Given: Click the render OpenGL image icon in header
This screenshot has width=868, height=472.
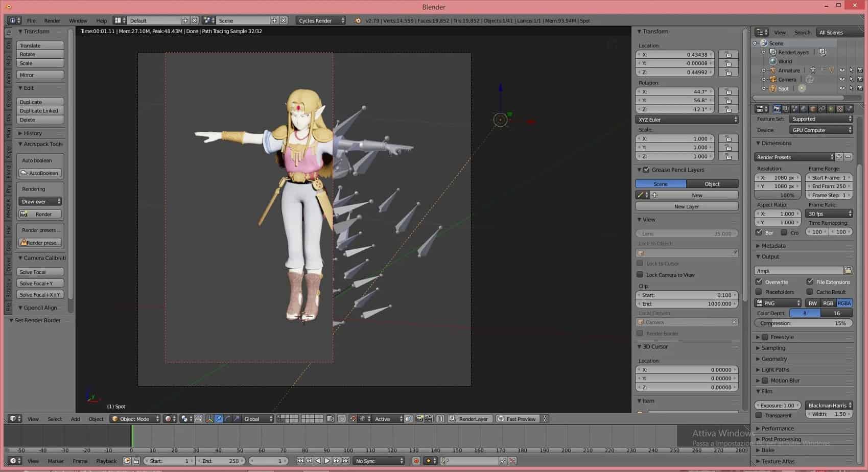Looking at the screenshot, I should (419, 419).
